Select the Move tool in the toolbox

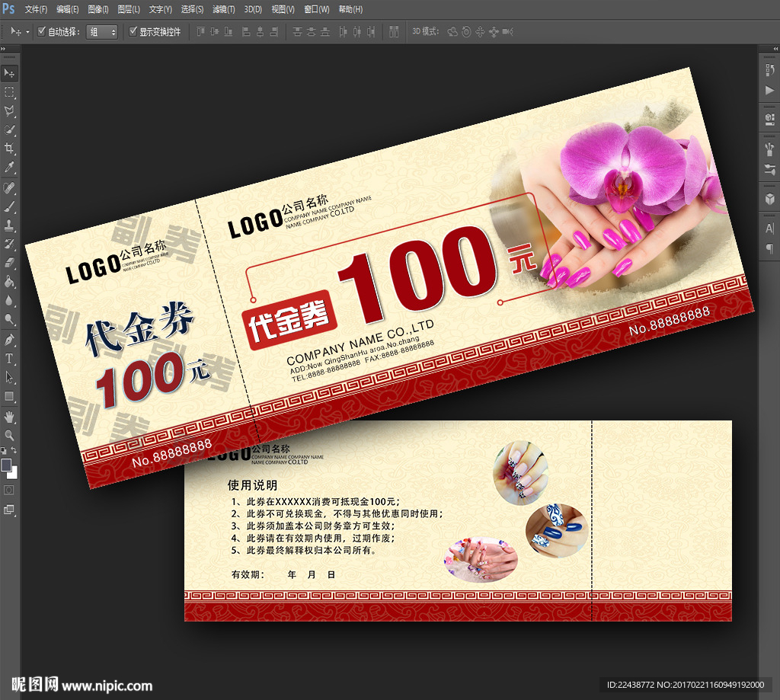9,73
